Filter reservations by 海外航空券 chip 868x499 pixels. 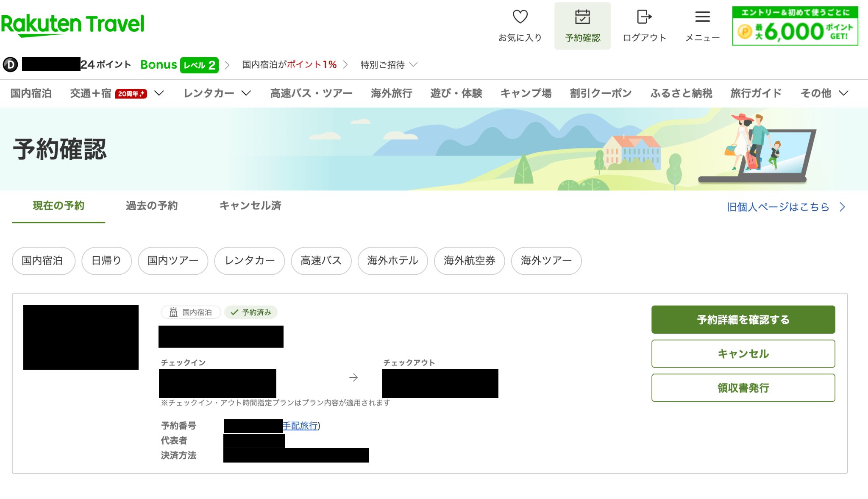point(470,261)
